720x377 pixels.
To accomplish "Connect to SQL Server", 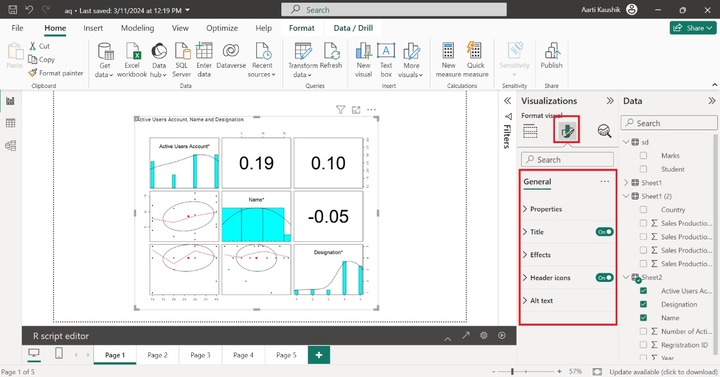I will tap(182, 60).
